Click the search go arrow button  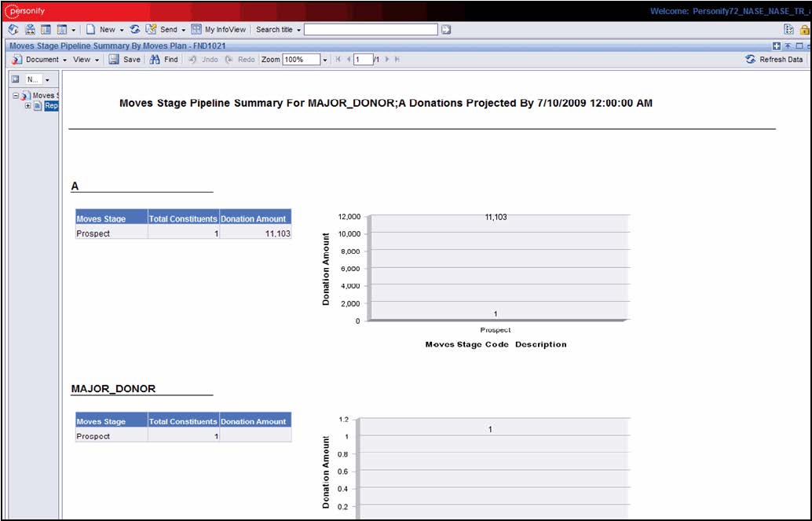click(446, 30)
